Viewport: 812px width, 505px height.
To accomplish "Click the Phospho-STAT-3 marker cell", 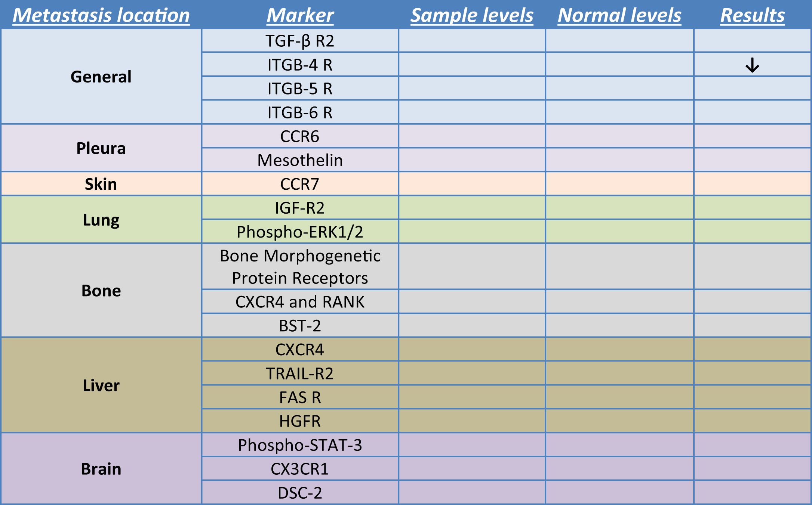I will 300,445.
